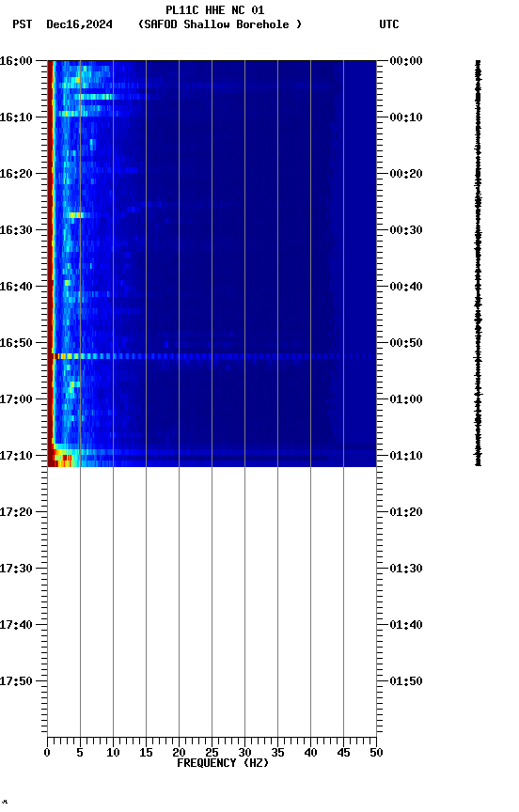
Task: Click the 35 Hz frequency axis label
Action: (277, 753)
